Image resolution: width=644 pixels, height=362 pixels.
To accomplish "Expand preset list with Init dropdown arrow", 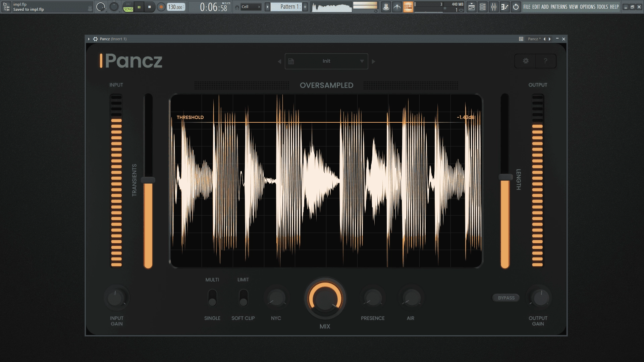I will (362, 61).
